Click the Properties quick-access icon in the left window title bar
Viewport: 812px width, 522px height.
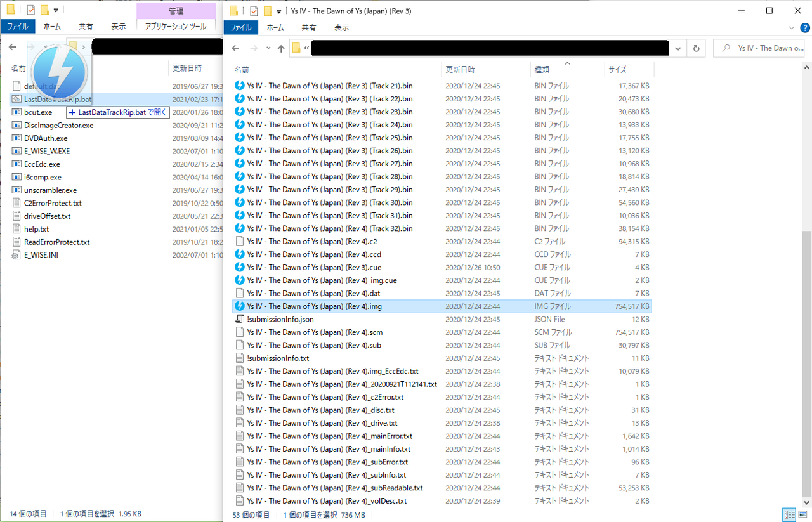[x=30, y=11]
